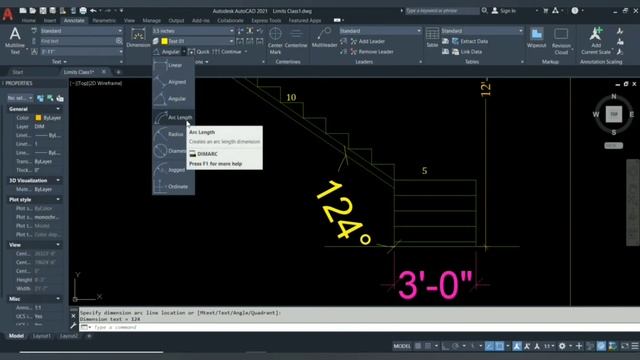Click the Extract Data button
This screenshot has width=640, height=360.
(x=470, y=42)
